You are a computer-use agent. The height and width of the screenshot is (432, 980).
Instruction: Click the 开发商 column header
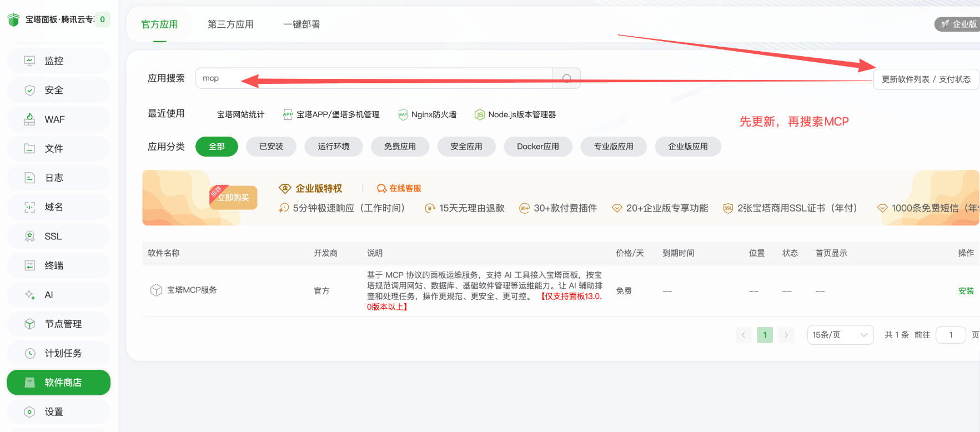[x=325, y=253]
